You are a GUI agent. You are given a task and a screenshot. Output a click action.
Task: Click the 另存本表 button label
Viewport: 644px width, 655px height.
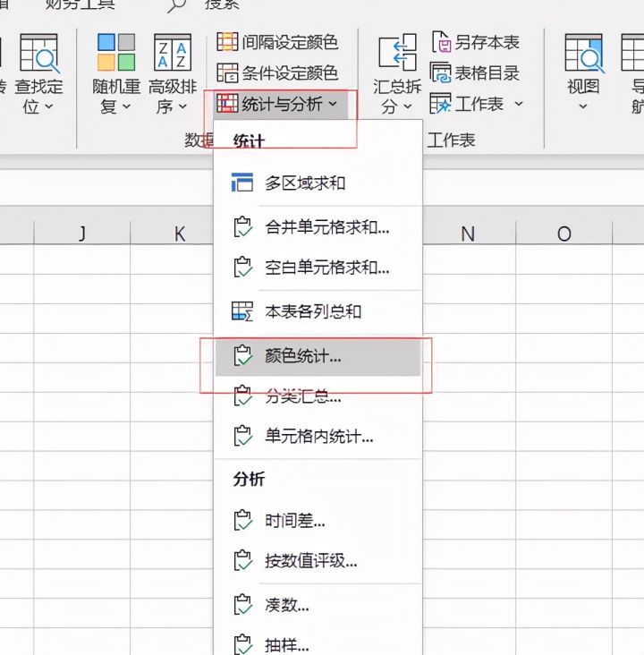[487, 42]
